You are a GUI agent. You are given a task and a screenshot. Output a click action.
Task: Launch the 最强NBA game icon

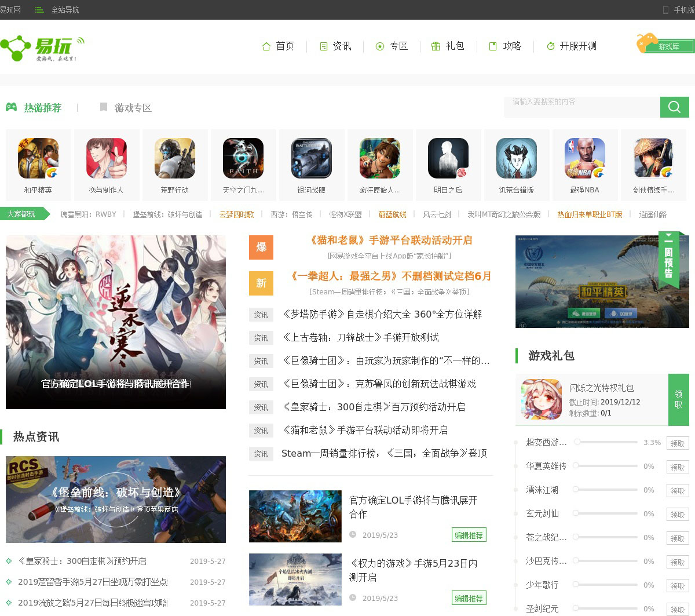(585, 158)
